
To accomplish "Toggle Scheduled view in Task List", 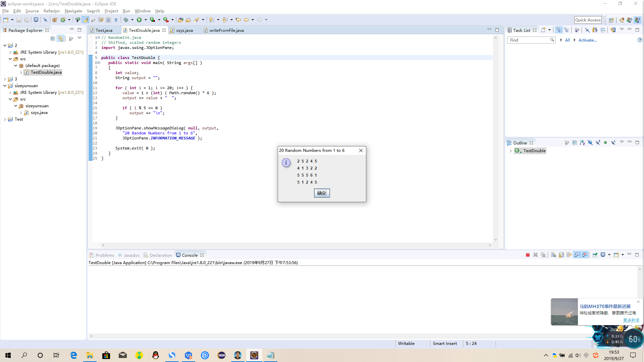I will pyautogui.click(x=567, y=30).
